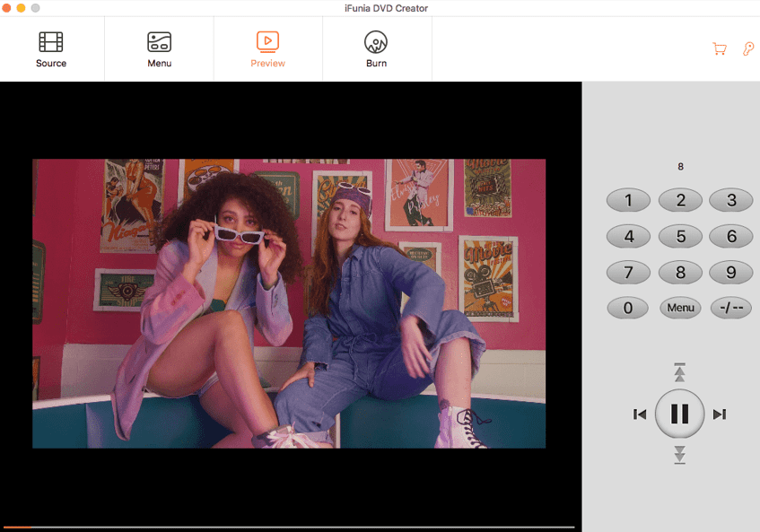Go to the Burn tab
The height and width of the screenshot is (532, 760).
[x=376, y=49]
